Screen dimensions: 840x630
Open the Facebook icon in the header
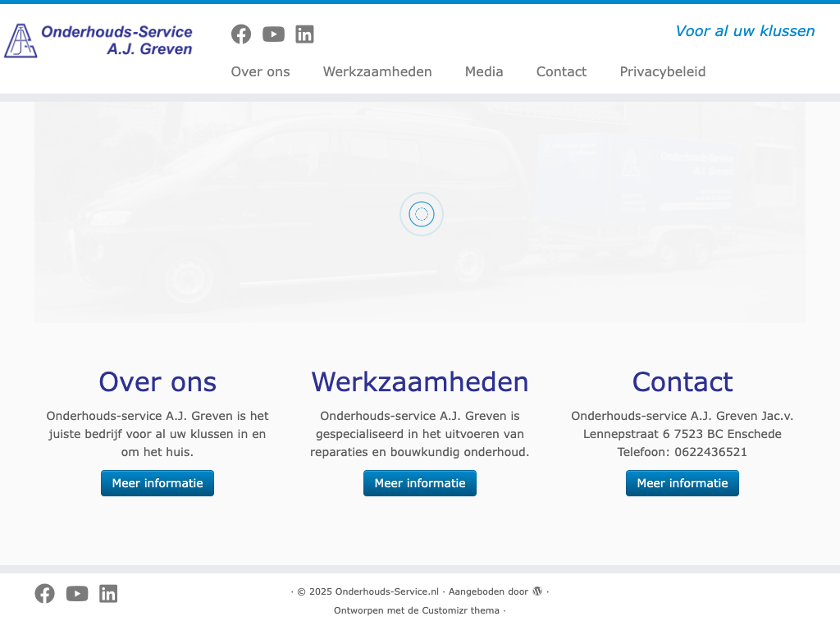point(241,34)
